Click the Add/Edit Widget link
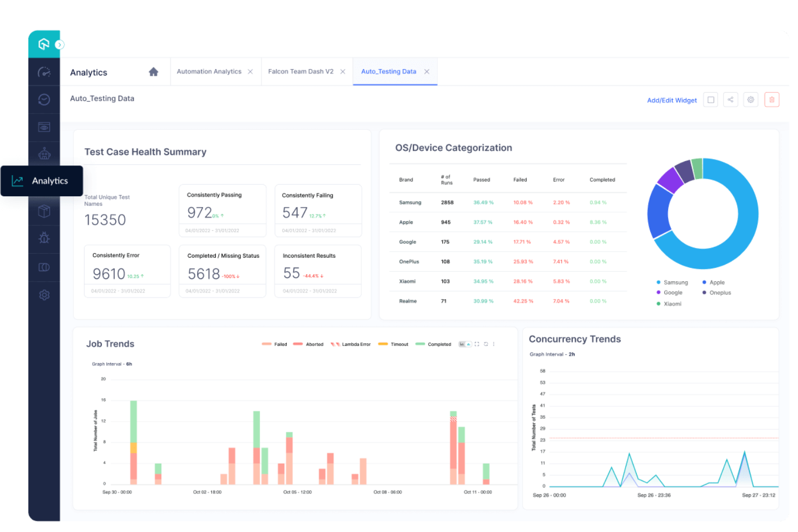798x532 pixels. (672, 100)
